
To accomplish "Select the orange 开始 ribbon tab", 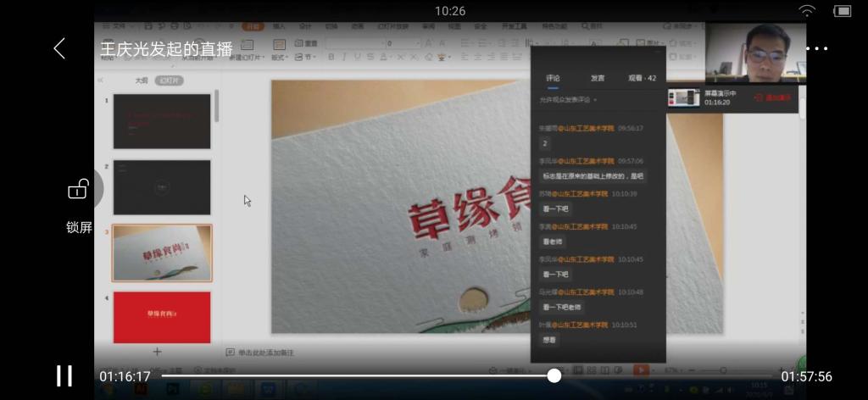I will tap(253, 26).
